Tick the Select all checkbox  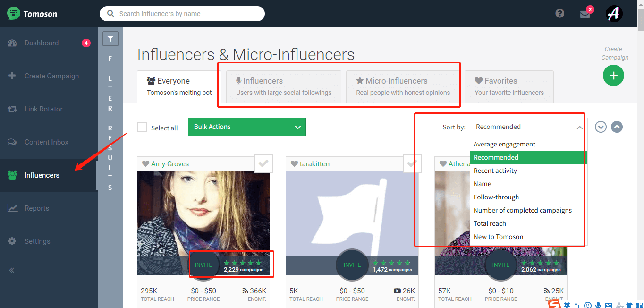pos(142,127)
